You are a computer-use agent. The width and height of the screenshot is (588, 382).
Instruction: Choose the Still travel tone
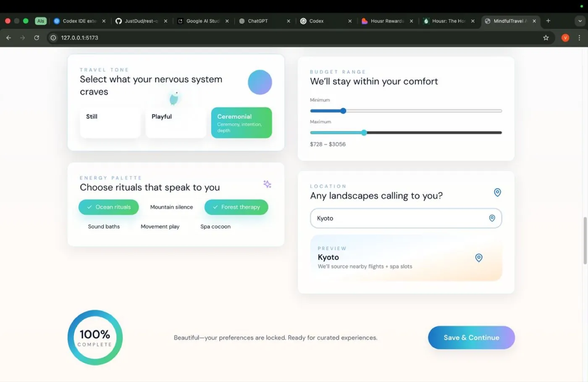click(x=110, y=123)
